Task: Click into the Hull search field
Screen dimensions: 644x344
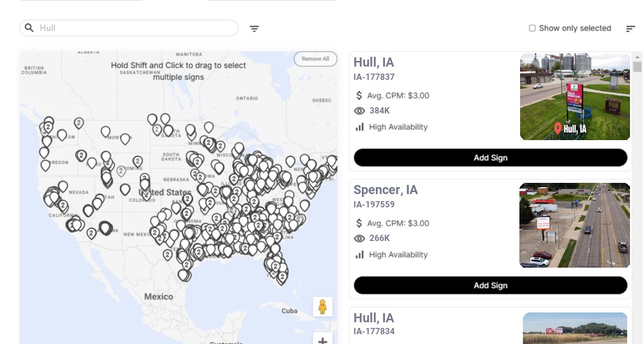Action: click(x=133, y=28)
